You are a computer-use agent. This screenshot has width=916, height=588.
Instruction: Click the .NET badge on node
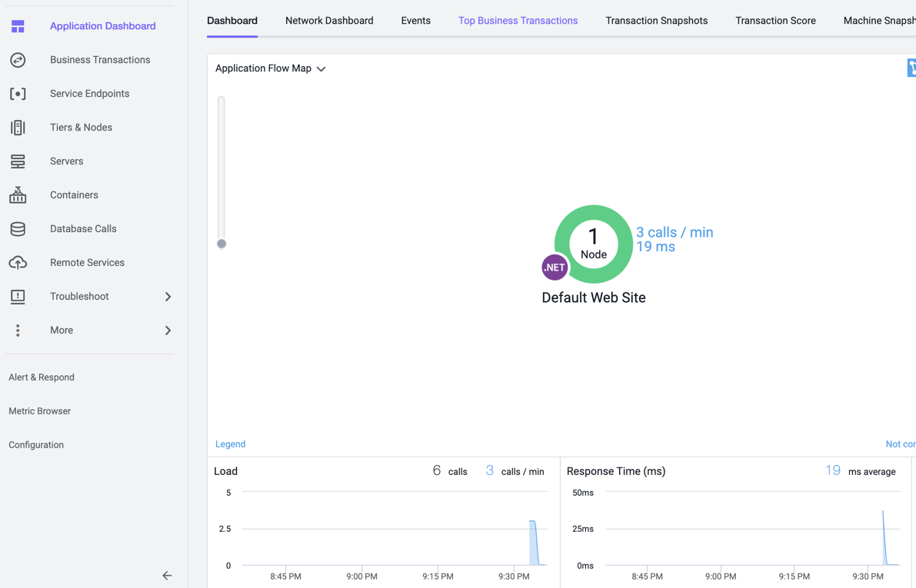tap(555, 267)
